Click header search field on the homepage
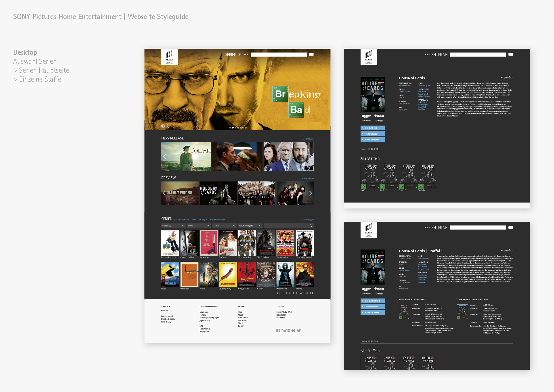This screenshot has height=392, width=554. coord(279,55)
